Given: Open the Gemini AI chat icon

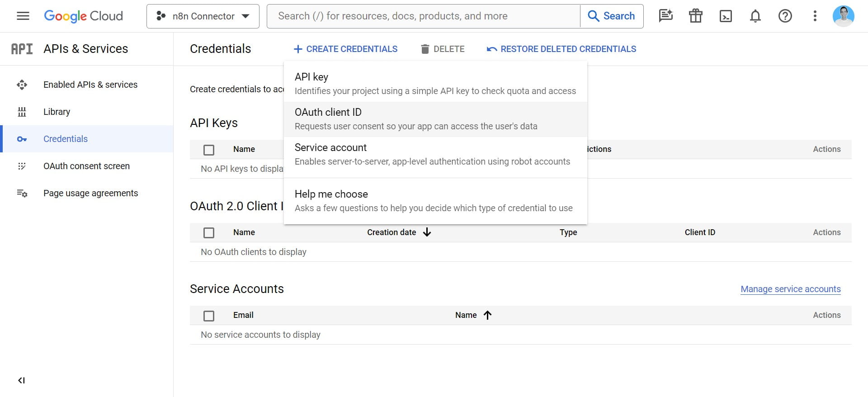Looking at the screenshot, I should 666,16.
